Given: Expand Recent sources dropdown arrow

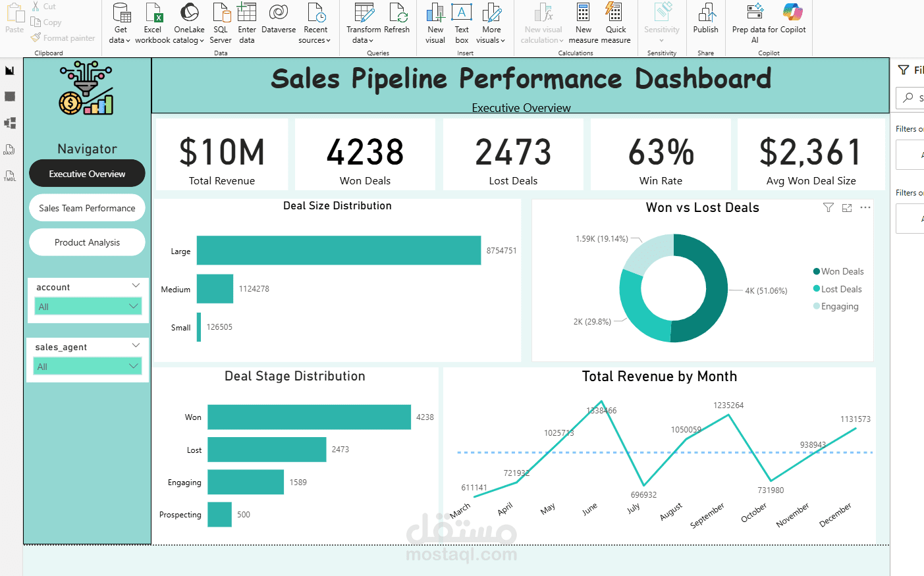Looking at the screenshot, I should (328, 41).
